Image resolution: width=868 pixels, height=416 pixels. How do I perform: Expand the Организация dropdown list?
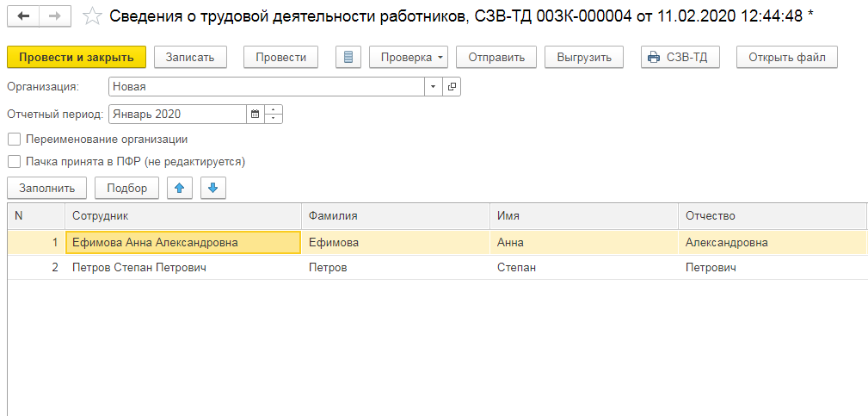[434, 86]
